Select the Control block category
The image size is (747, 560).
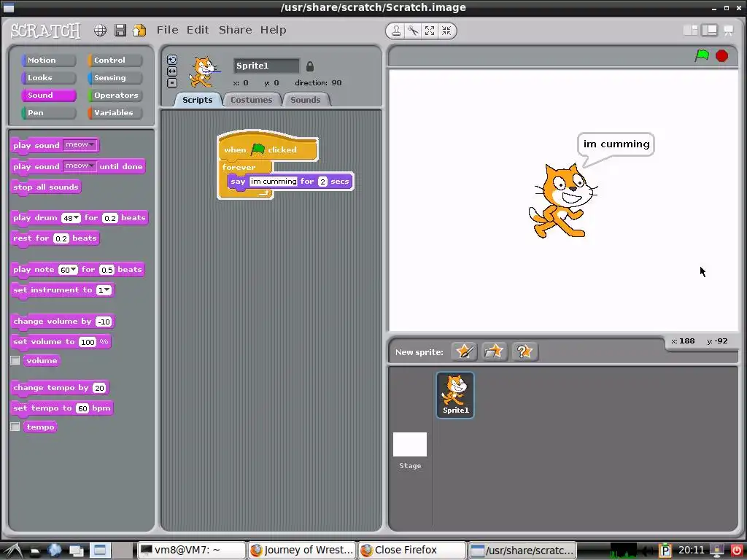115,61
